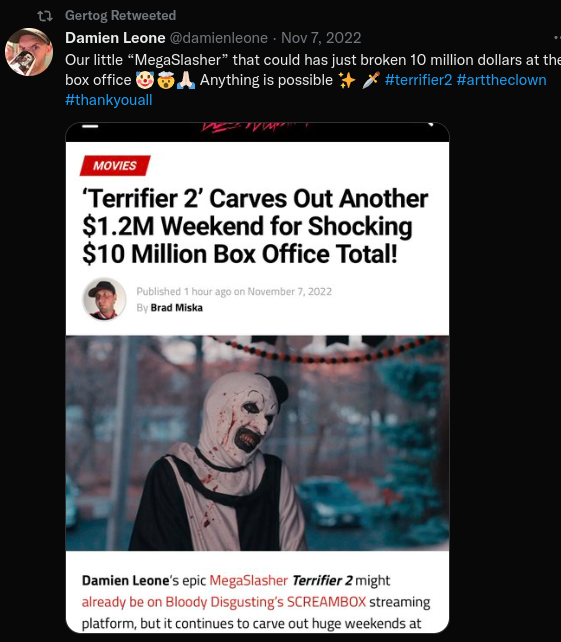Click the red MegaSlasher article link
This screenshot has width=561, height=642.
click(249, 580)
